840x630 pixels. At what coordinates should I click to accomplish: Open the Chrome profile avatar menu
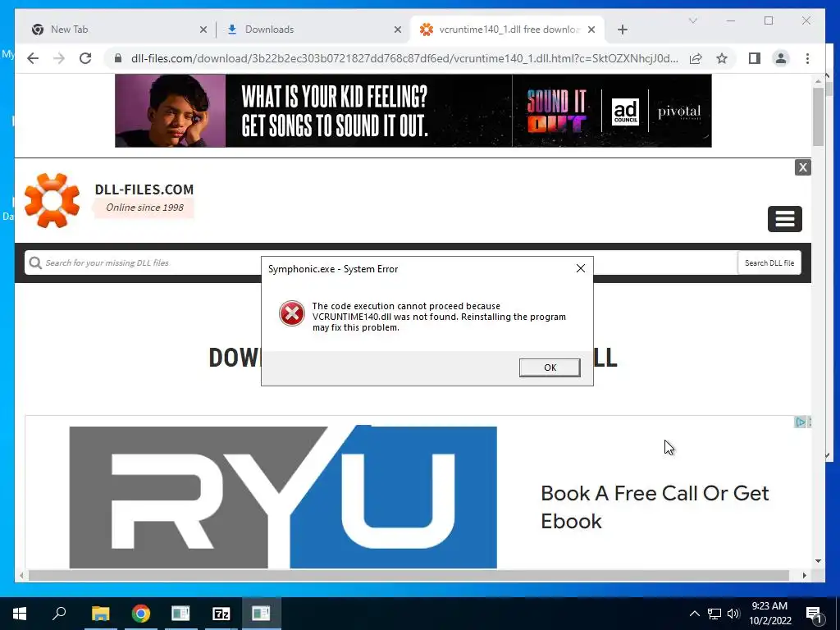781,58
